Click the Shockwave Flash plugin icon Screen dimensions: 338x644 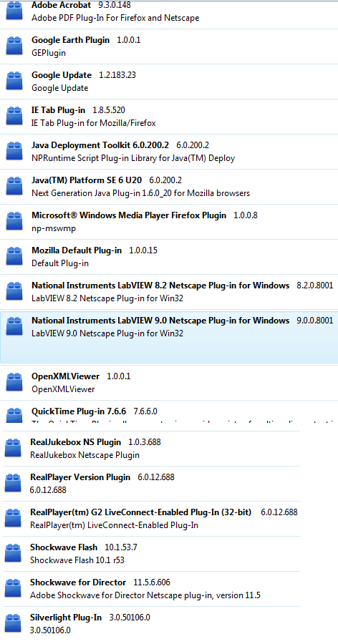(13, 553)
